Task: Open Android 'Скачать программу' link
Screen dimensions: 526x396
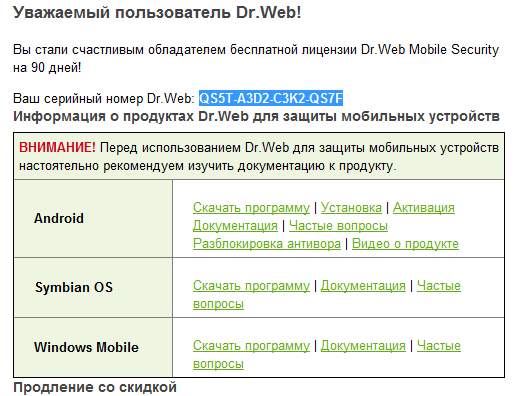Action: point(251,208)
